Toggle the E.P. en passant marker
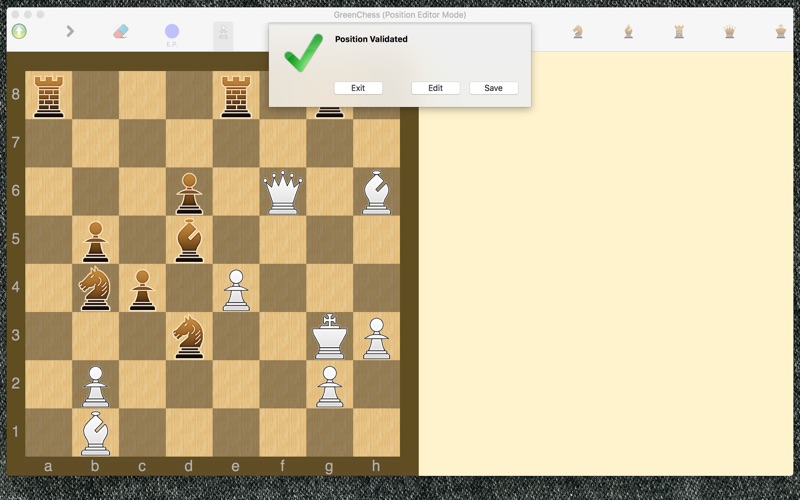This screenshot has width=800, height=500. pyautogui.click(x=172, y=35)
